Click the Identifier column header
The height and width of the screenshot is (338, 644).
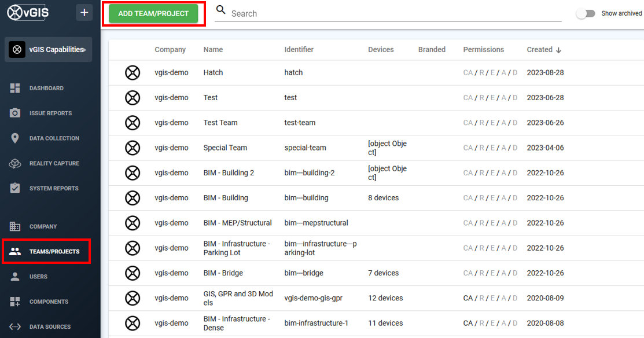(299, 49)
